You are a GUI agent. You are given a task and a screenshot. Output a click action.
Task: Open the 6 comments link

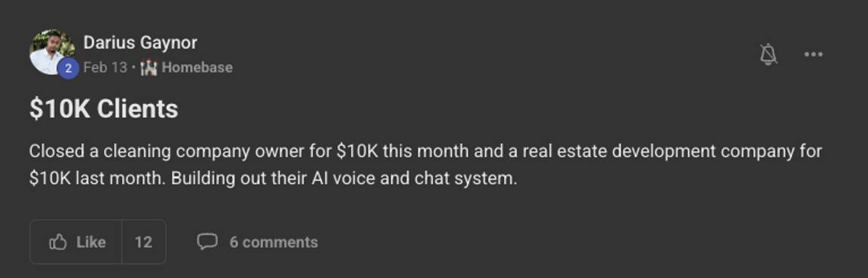pyautogui.click(x=274, y=242)
